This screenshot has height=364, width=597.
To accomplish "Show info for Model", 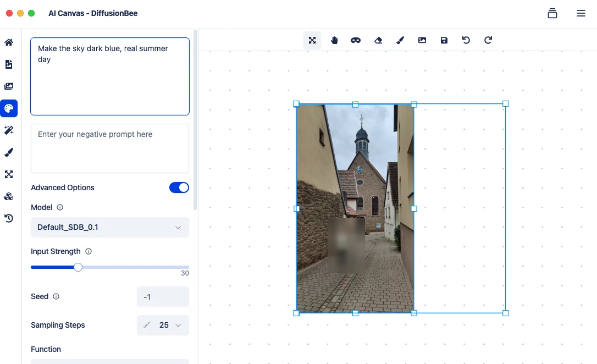I will [60, 207].
